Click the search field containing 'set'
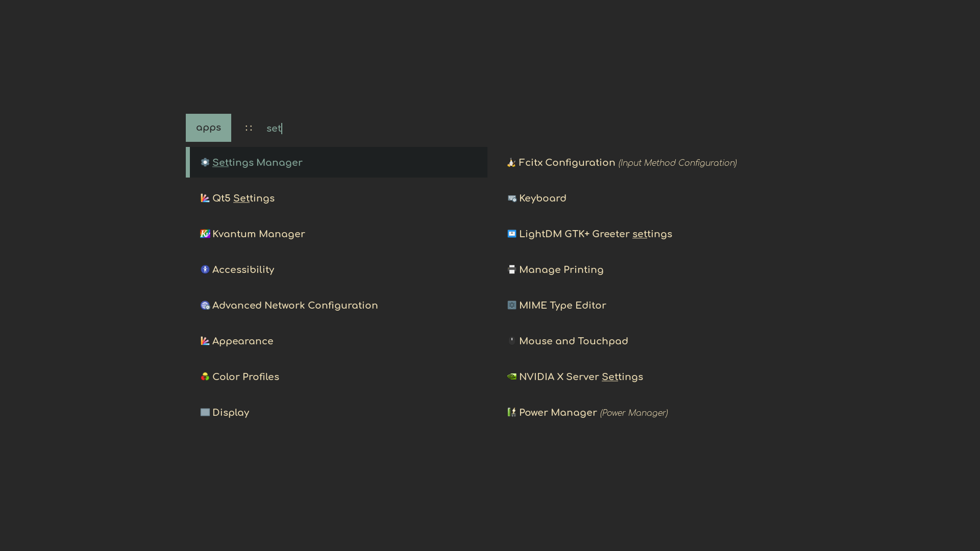Viewport: 980px width, 551px height. point(357,128)
